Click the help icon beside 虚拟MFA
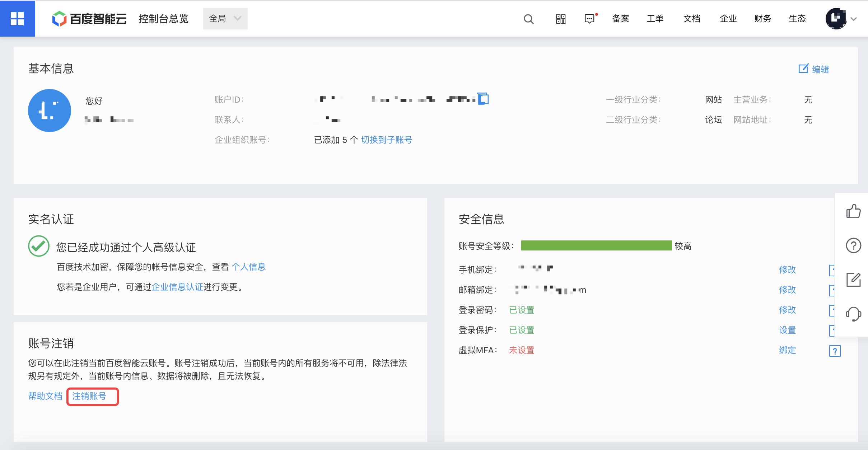The width and height of the screenshot is (868, 450). pyautogui.click(x=835, y=351)
